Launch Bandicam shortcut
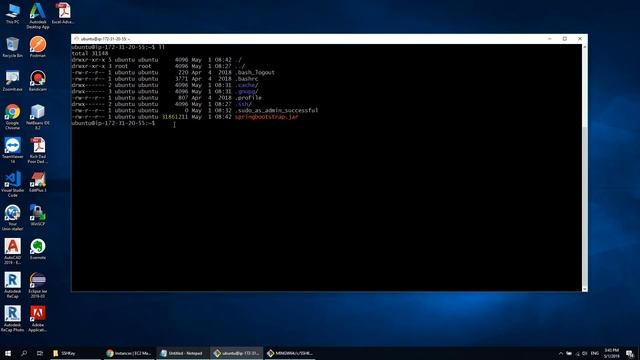The image size is (640, 360). tap(38, 81)
